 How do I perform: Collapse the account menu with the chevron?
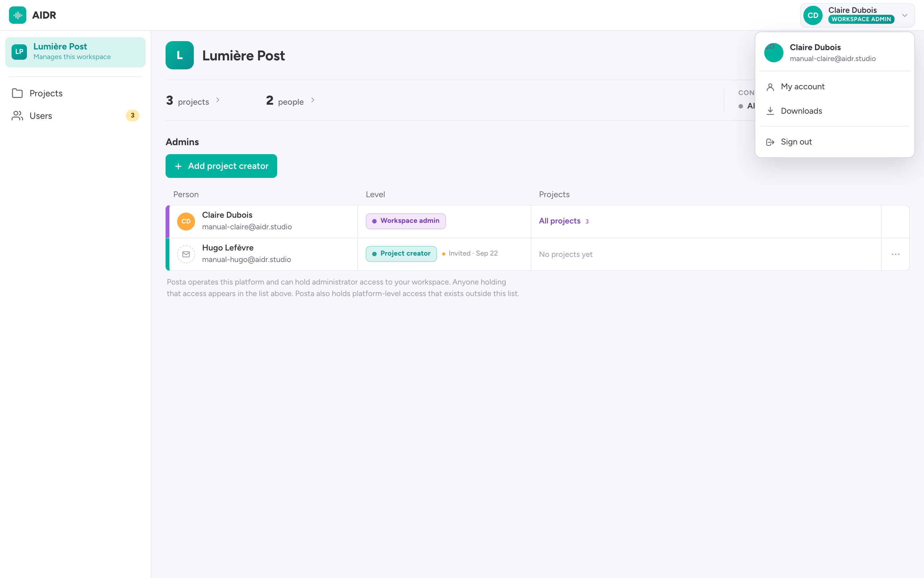904,15
